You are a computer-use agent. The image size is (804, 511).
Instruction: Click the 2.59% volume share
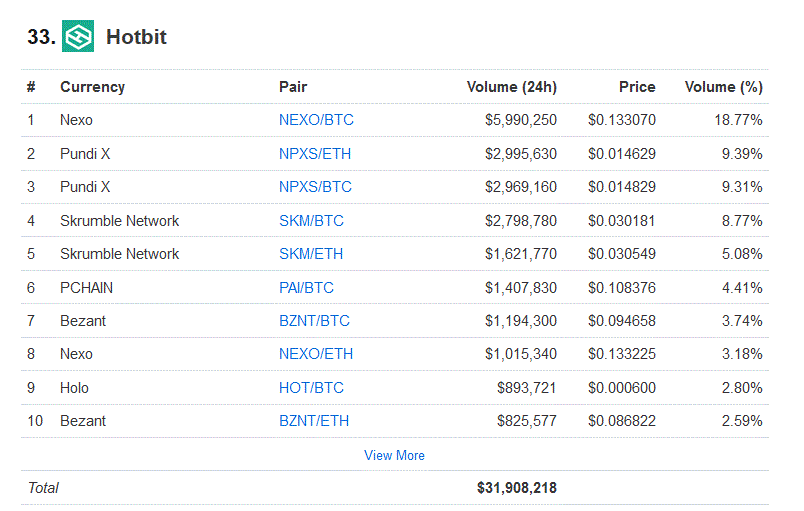[x=742, y=421]
